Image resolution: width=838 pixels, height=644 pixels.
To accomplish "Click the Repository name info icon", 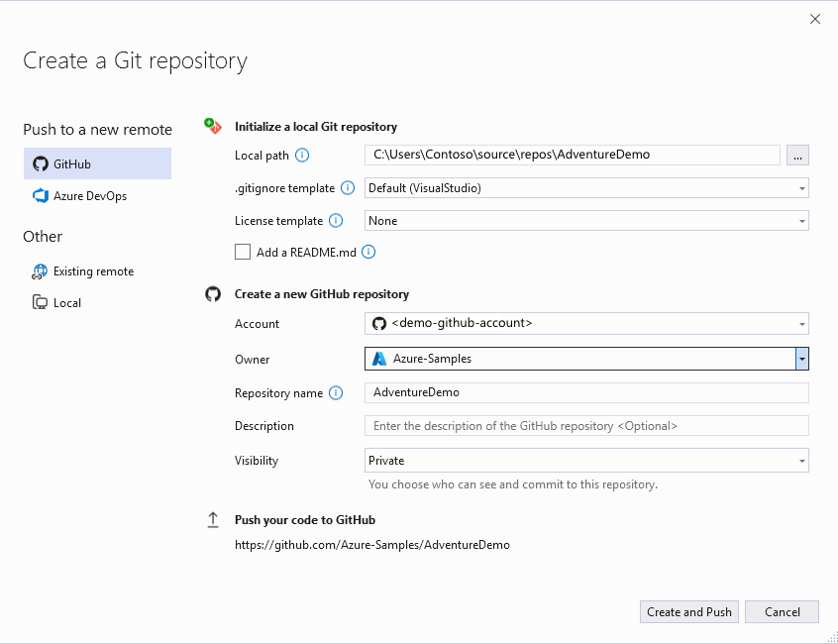I will [336, 392].
